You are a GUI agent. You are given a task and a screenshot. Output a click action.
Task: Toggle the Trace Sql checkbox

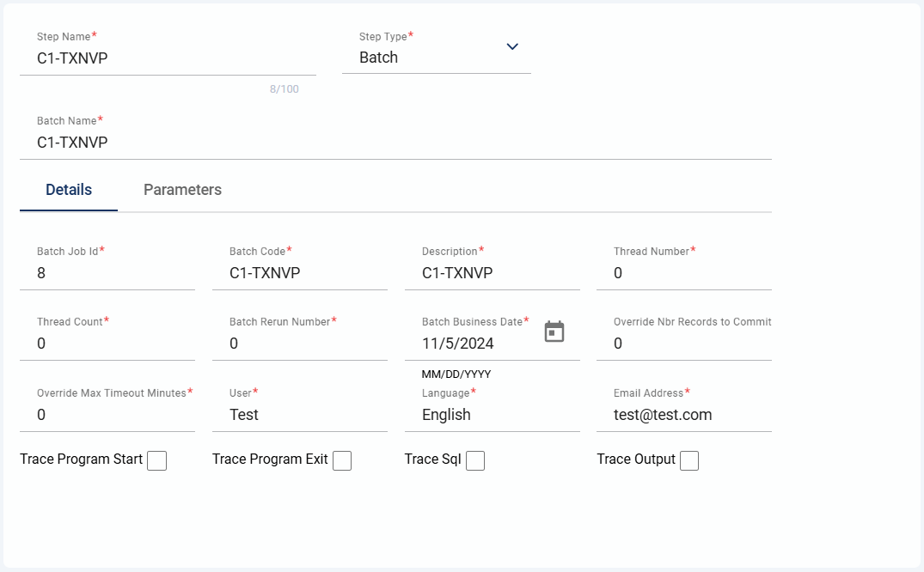[x=475, y=461]
